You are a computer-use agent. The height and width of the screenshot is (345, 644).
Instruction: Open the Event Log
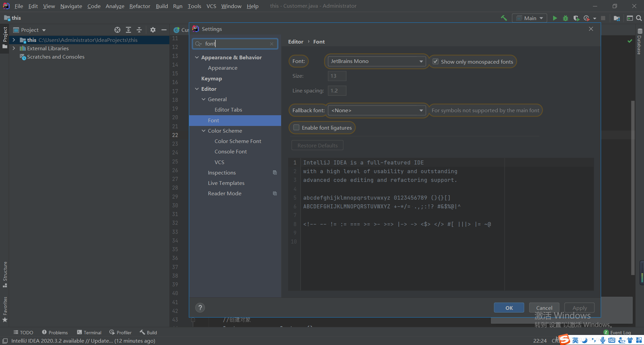[617, 332]
